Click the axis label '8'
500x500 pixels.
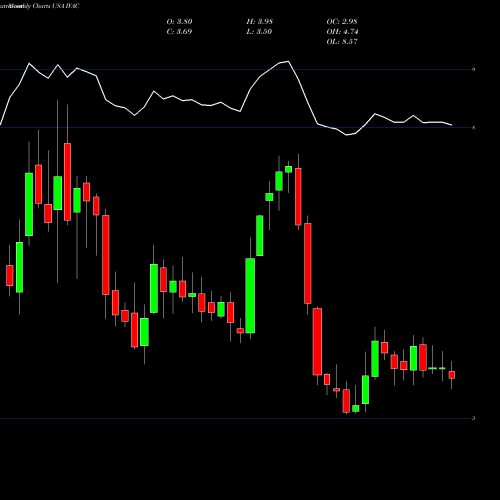tap(473, 127)
